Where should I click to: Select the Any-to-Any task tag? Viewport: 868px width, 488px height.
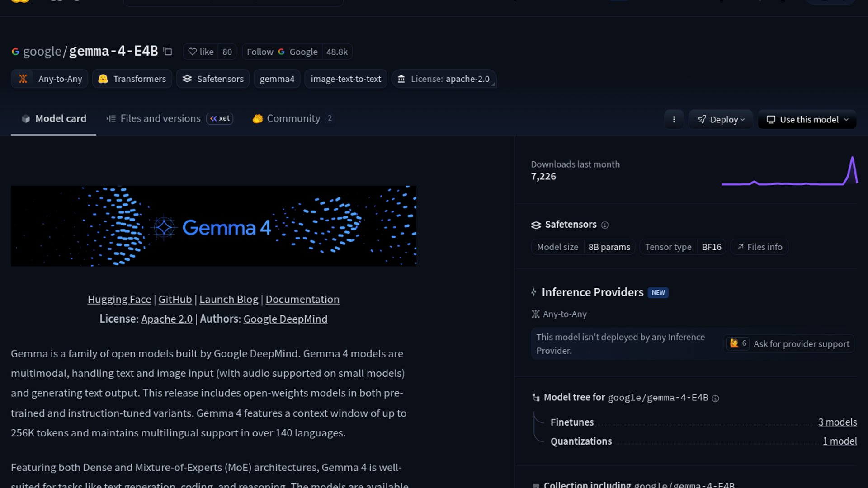pyautogui.click(x=50, y=79)
